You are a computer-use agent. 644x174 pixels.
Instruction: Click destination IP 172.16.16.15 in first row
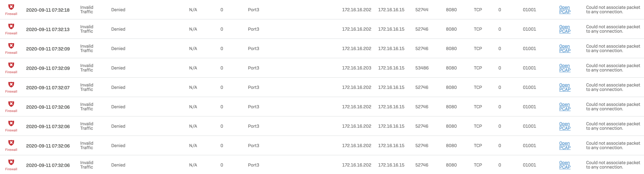391,10
